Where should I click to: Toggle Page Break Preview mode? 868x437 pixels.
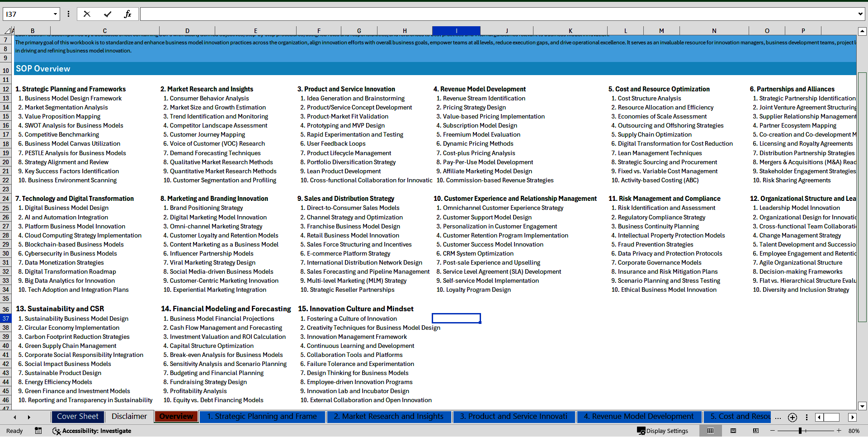pos(756,431)
